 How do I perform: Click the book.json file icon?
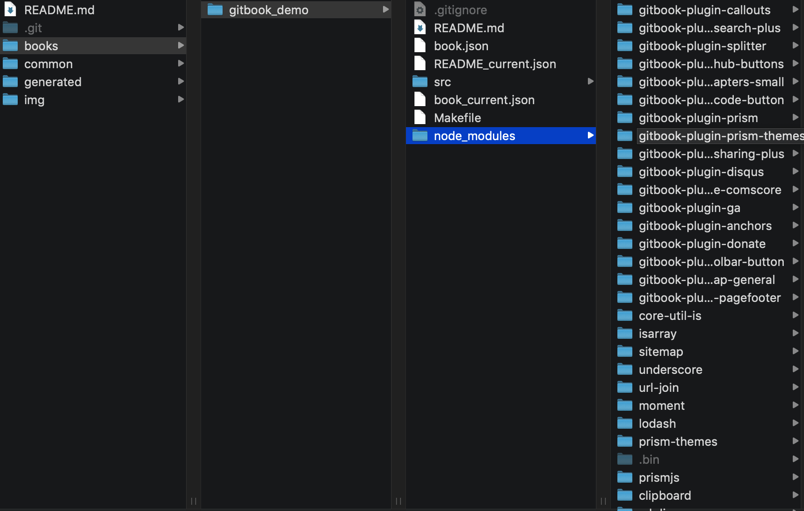[420, 46]
